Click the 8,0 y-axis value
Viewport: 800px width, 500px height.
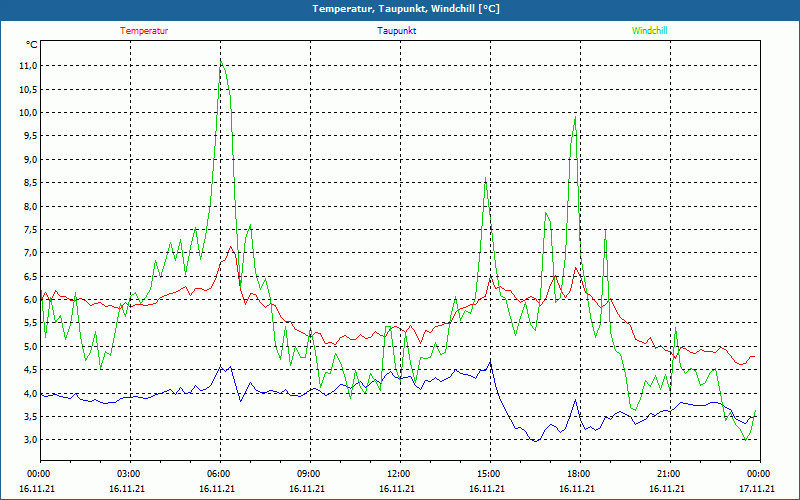30,206
